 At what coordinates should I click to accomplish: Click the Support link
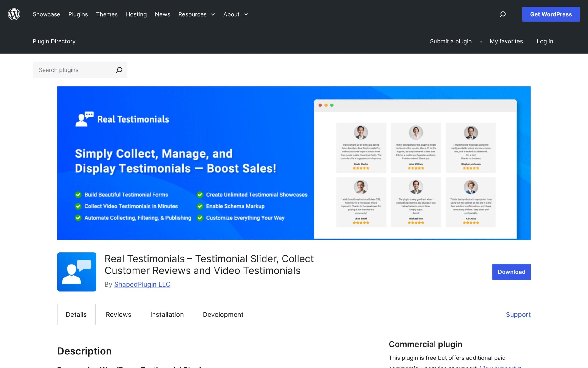(518, 314)
